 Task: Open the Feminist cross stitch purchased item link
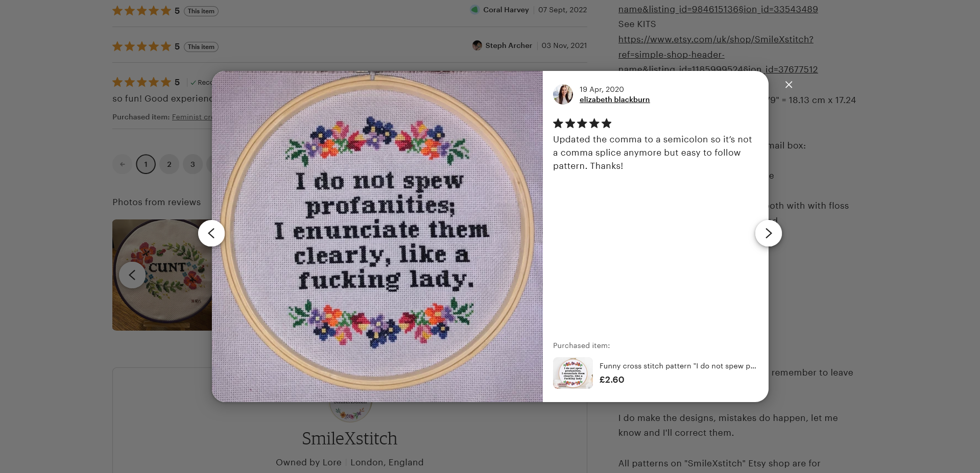pos(192,117)
